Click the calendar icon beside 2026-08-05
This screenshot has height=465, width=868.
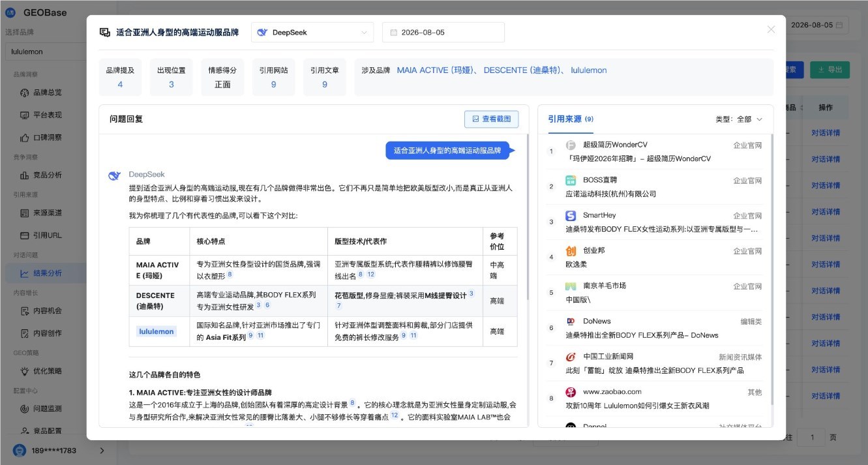pyautogui.click(x=393, y=32)
